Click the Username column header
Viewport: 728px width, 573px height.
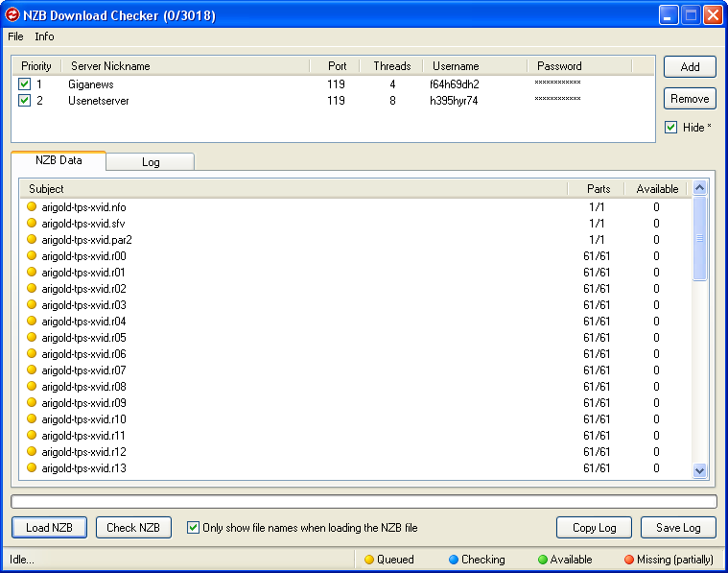(x=475, y=66)
